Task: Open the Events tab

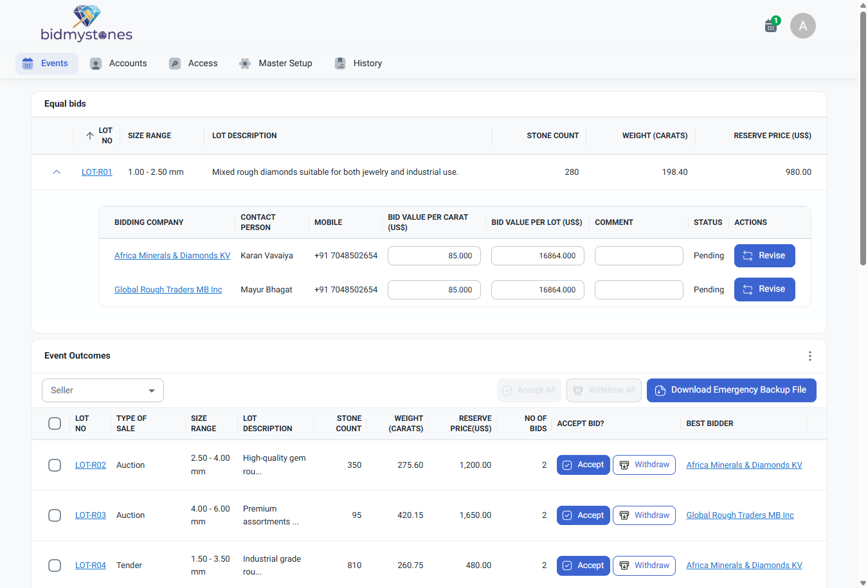Action: 47,64
